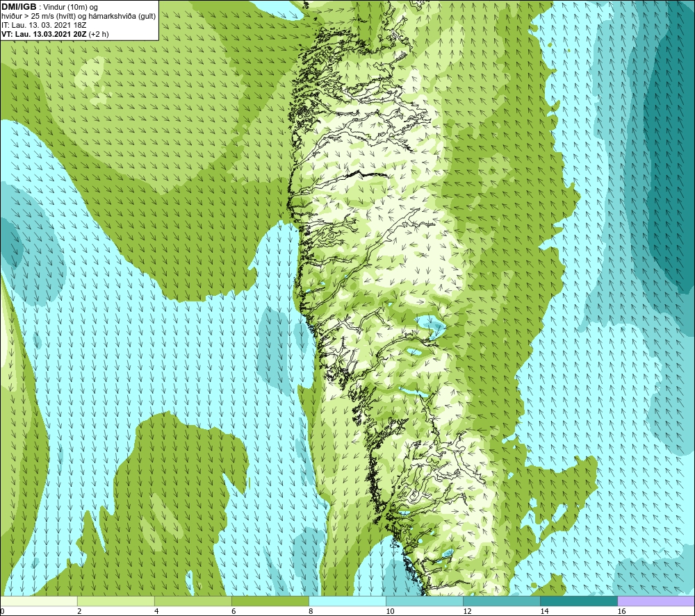The width and height of the screenshot is (695, 616).
Task: Click the legend tick label '6'
Action: click(x=233, y=611)
